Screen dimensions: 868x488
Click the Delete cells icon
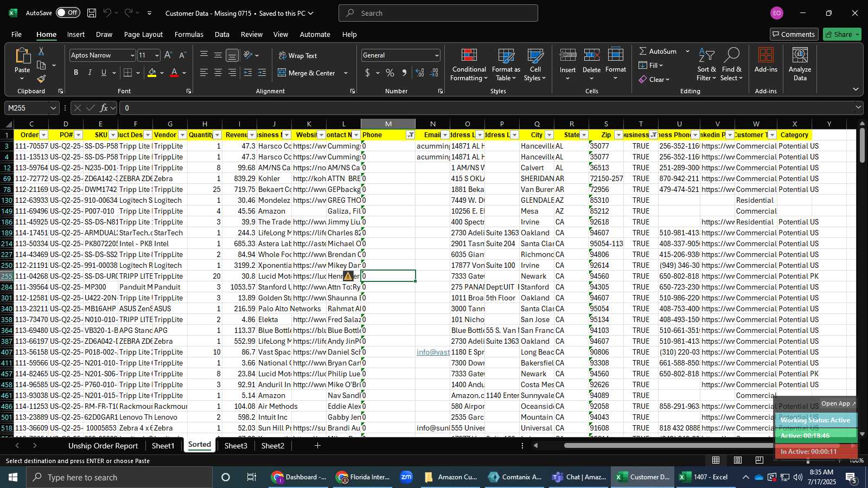tap(591, 55)
